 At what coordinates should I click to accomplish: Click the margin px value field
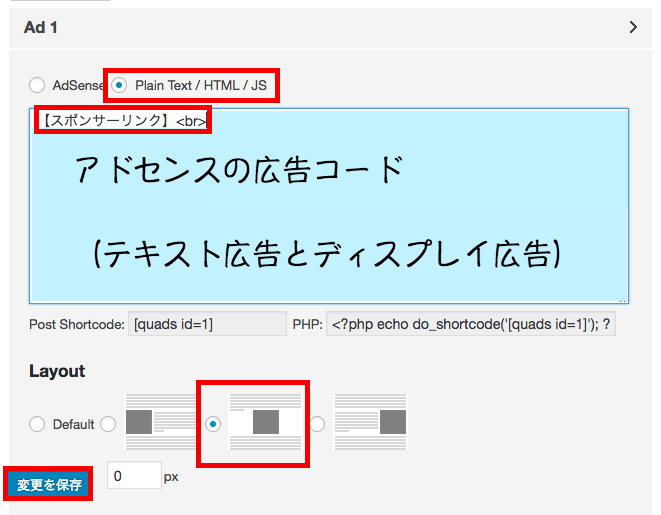[134, 475]
